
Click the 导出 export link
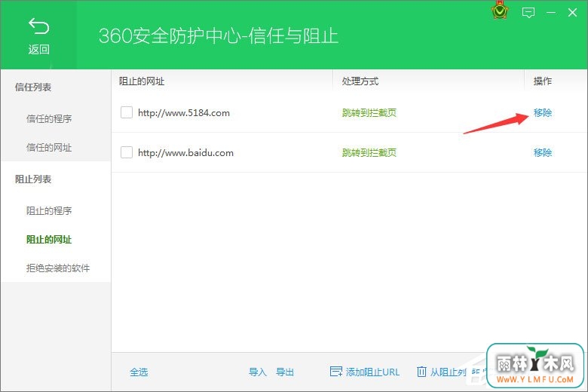285,372
